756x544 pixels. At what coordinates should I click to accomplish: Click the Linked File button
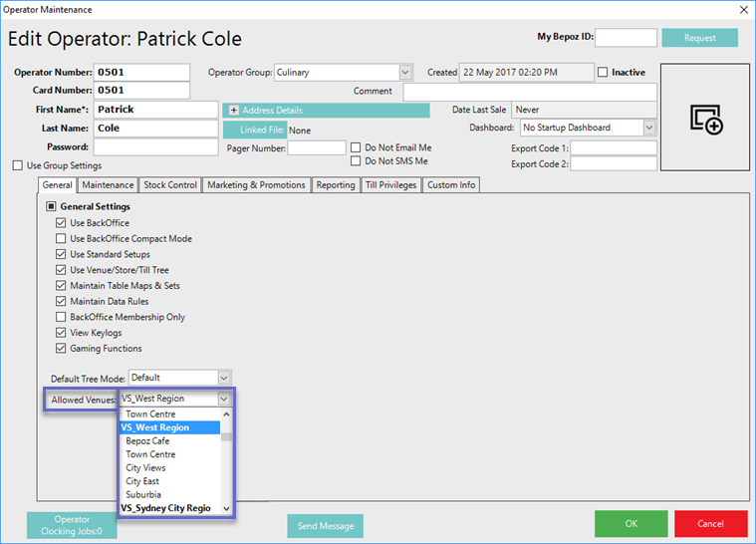pos(254,130)
